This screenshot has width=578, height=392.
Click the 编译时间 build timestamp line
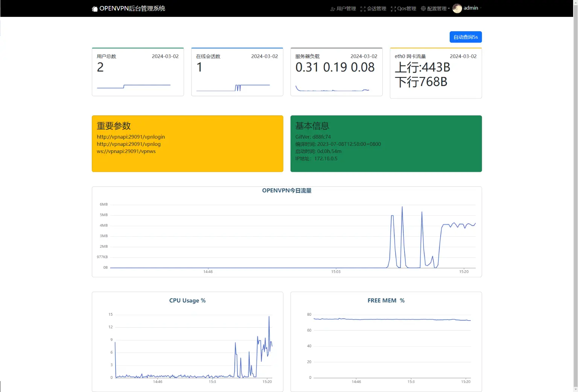pyautogui.click(x=338, y=144)
